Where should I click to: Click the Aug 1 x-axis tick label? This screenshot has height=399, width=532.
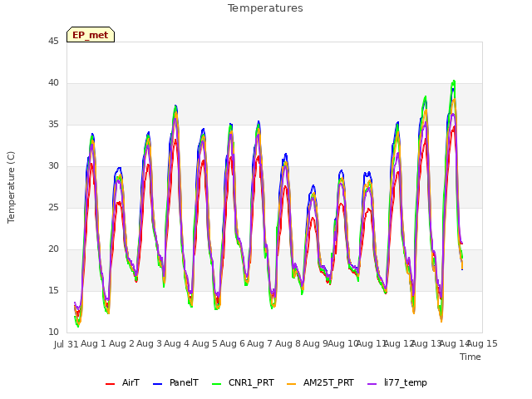[x=93, y=343]
